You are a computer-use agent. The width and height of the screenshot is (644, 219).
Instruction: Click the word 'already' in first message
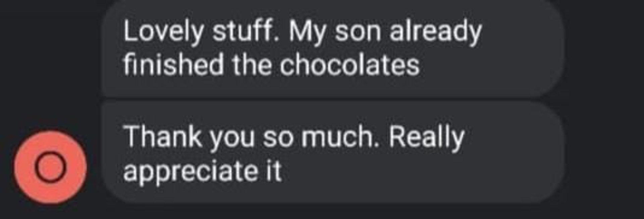(x=435, y=32)
